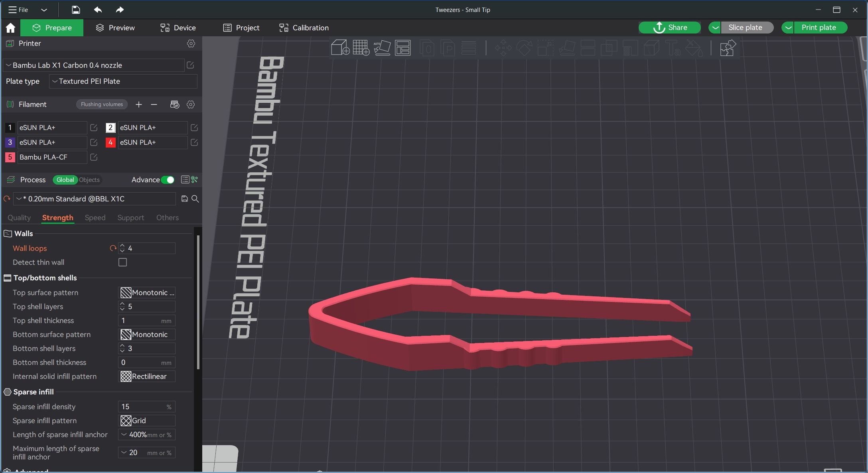Viewport: 868px width, 473px height.
Task: Open printer settings gear icon
Action: coord(191,43)
